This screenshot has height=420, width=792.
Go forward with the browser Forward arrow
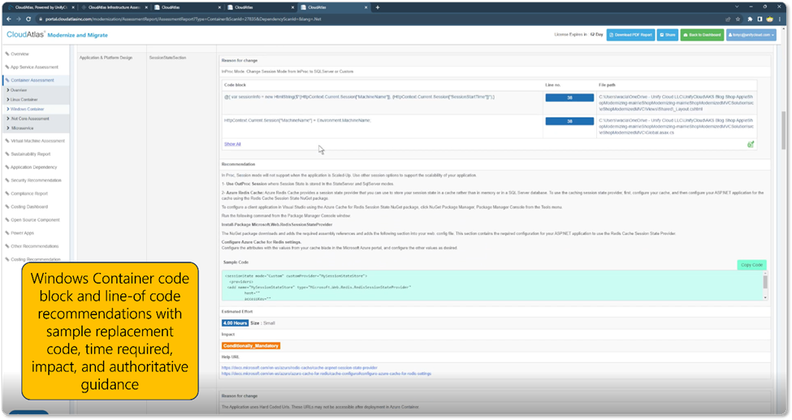(18, 19)
